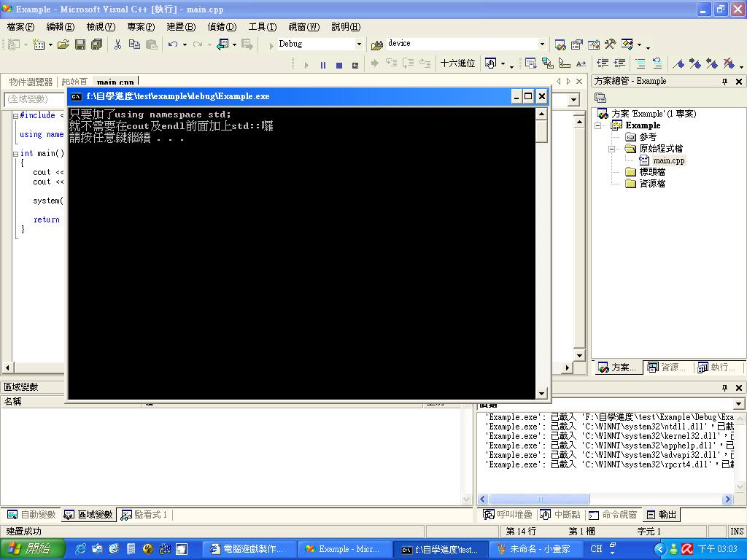This screenshot has height=560, width=747.
Task: Open Solution Explorer from the toolbar icon
Action: pos(560,44)
